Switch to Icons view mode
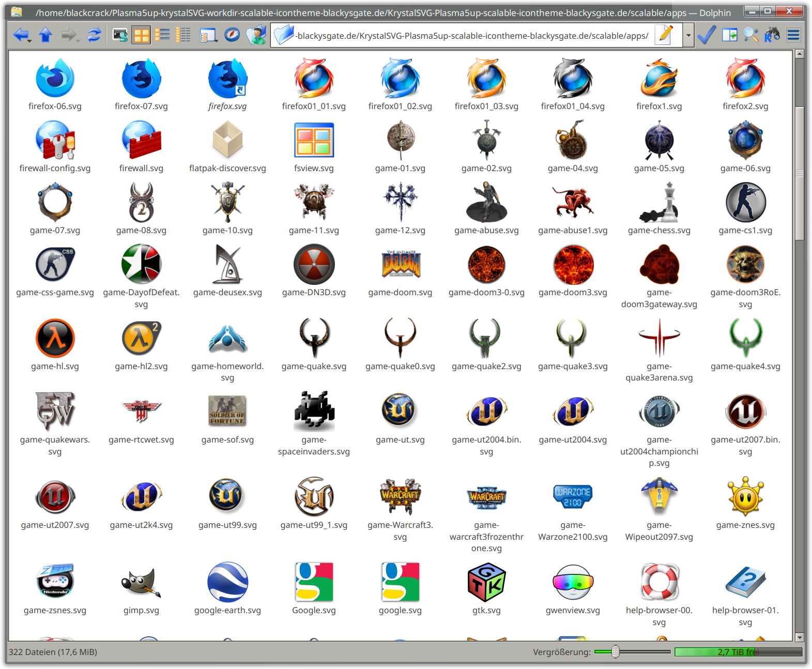Image resolution: width=812 pixels, height=669 pixels. pyautogui.click(x=141, y=35)
